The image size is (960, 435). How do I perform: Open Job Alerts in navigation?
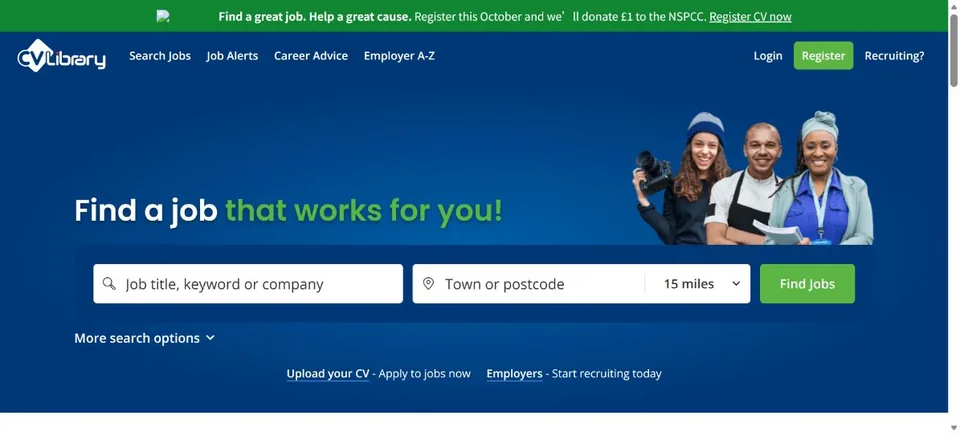coord(232,56)
